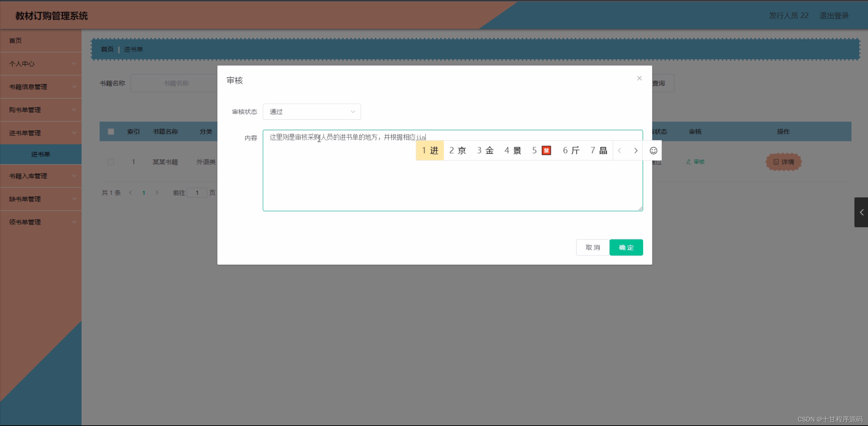Screen dimensions: 868x426
Task: Select 进书单 under 进书单管理
Action: 41,154
